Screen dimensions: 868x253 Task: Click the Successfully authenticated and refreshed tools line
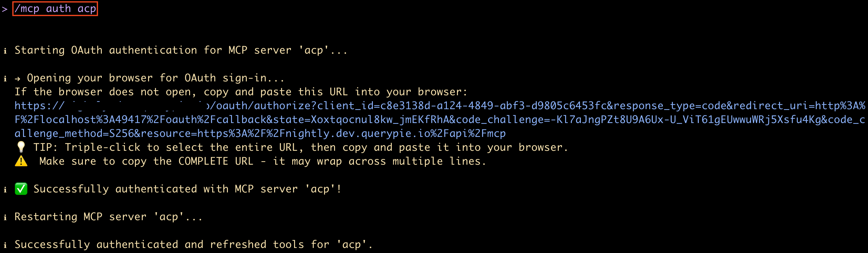click(x=194, y=244)
